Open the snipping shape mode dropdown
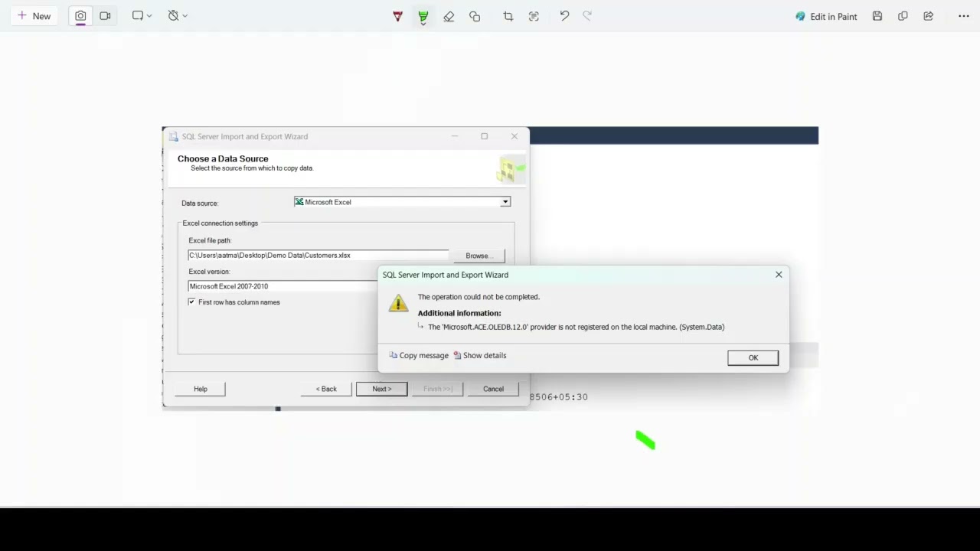This screenshot has height=551, width=980. coord(142,16)
